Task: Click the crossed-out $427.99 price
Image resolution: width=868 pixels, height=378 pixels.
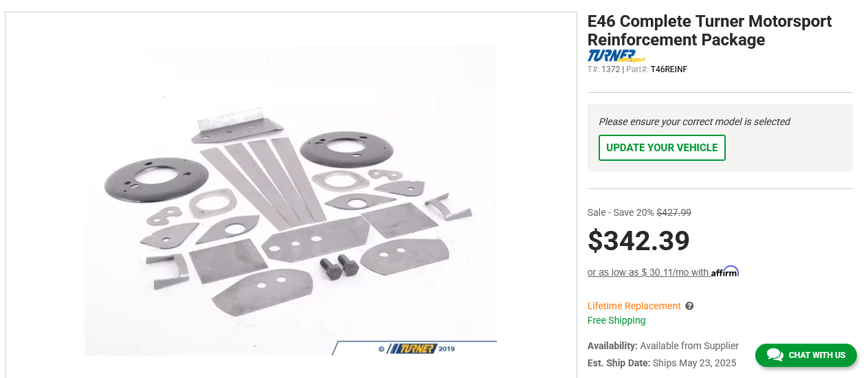Action: pyautogui.click(x=674, y=212)
